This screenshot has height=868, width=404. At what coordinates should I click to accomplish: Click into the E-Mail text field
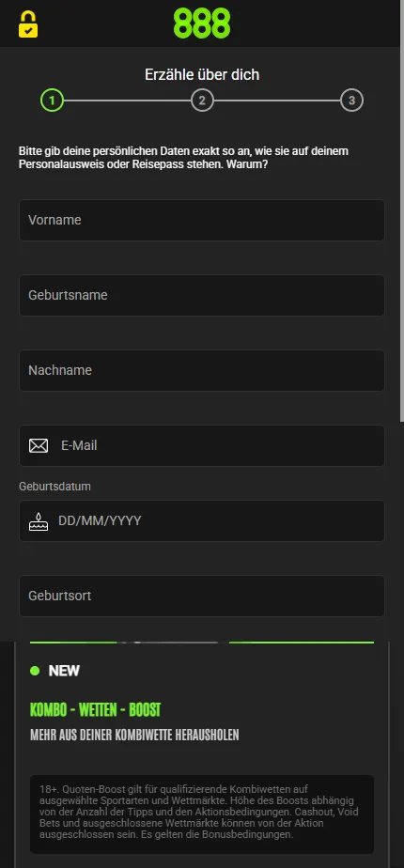pos(202,445)
